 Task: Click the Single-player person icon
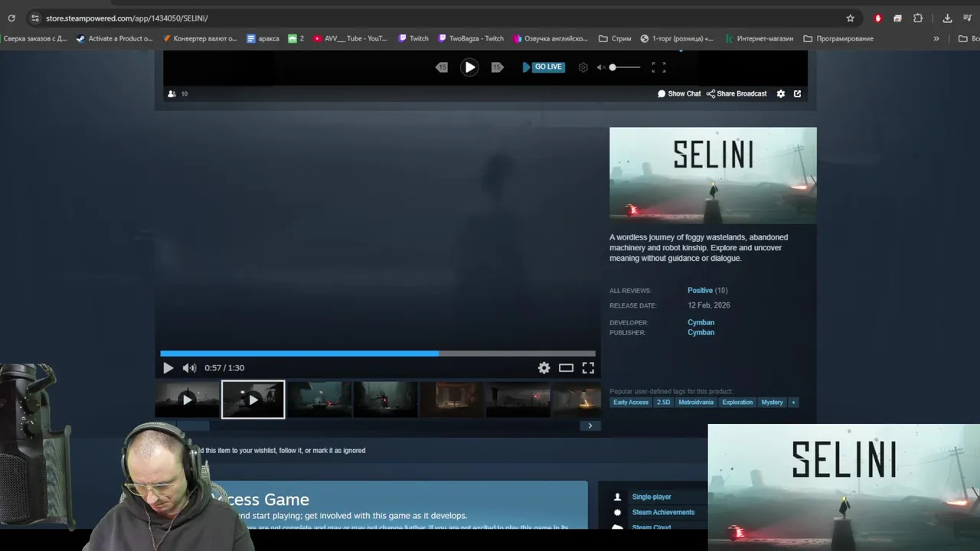click(x=618, y=497)
